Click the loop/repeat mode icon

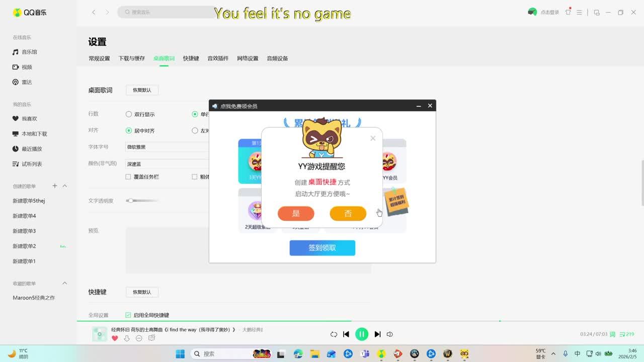click(x=334, y=334)
